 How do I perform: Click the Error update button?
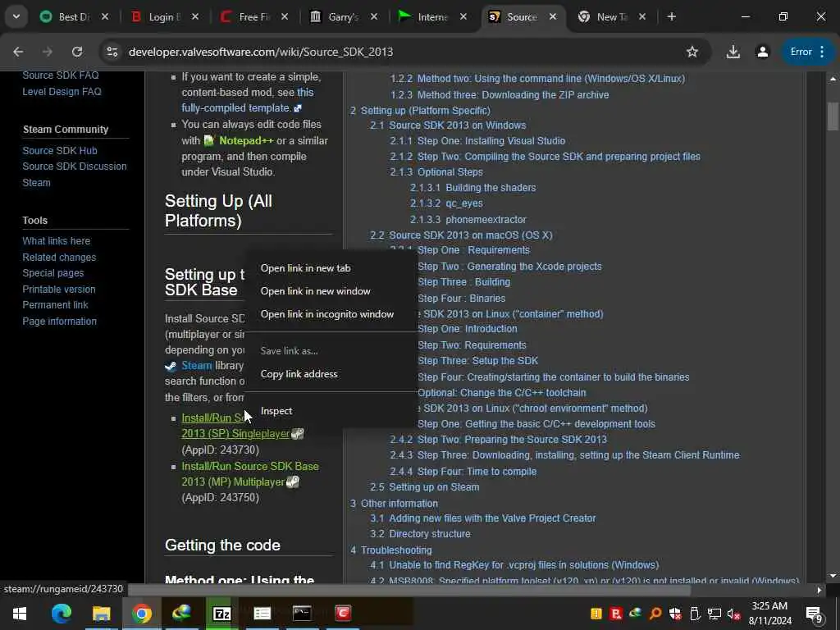808,52
